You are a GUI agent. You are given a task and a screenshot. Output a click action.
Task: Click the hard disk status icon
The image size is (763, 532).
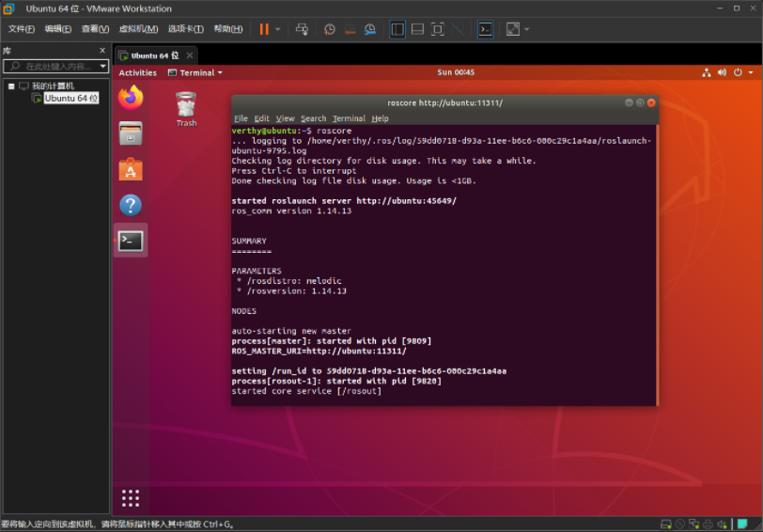(665, 524)
